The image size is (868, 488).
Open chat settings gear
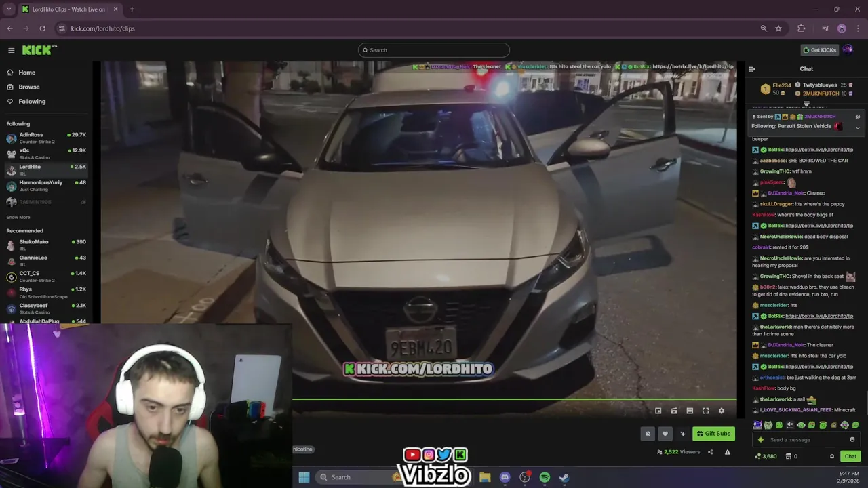[x=832, y=456]
